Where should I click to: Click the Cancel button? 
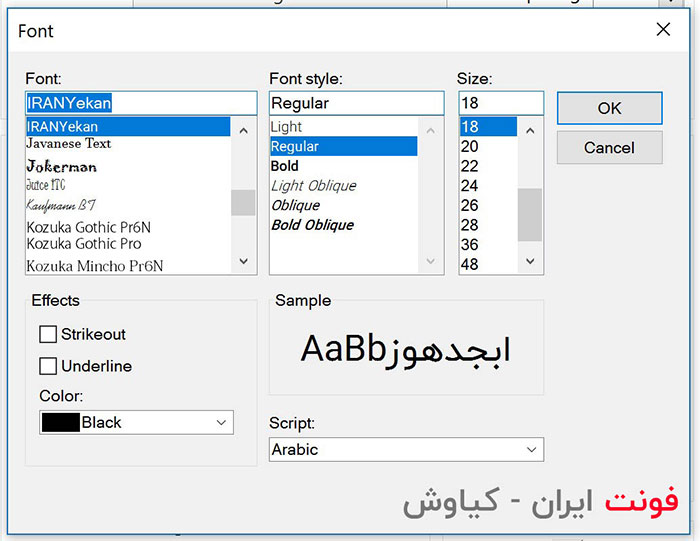609,148
